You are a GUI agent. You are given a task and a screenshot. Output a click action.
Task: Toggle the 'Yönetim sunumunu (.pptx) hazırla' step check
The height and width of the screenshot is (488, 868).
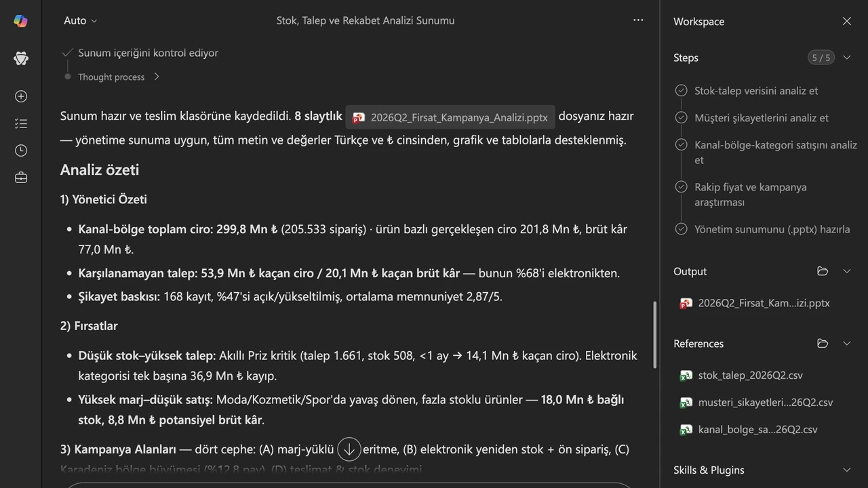pos(681,229)
